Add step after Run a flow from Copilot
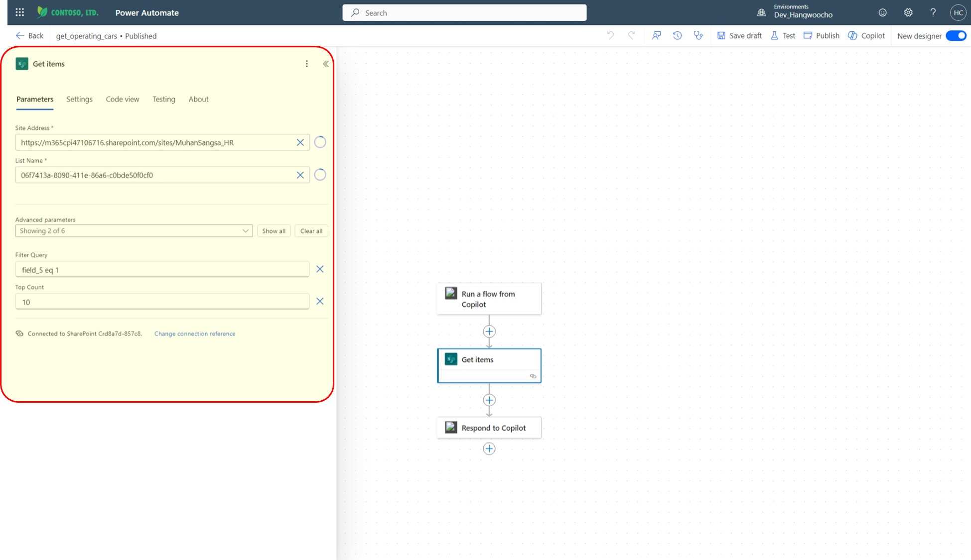The height and width of the screenshot is (560, 971). click(489, 332)
